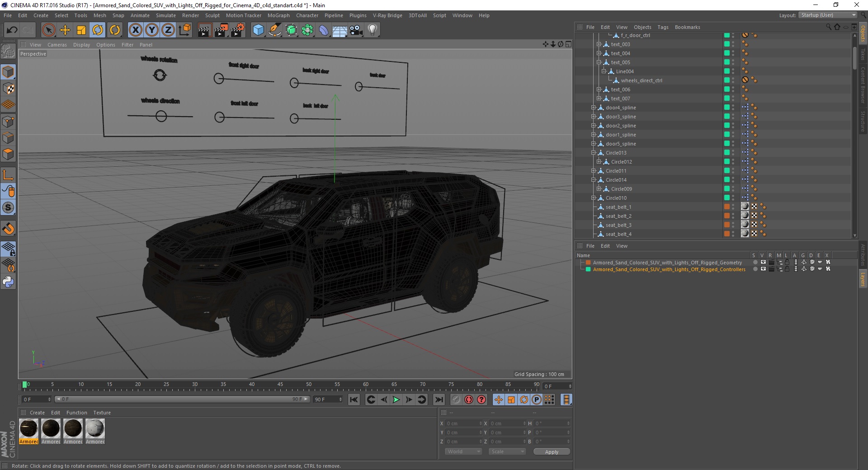The image size is (868, 470).
Task: Toggle Z axis lock
Action: 168,30
